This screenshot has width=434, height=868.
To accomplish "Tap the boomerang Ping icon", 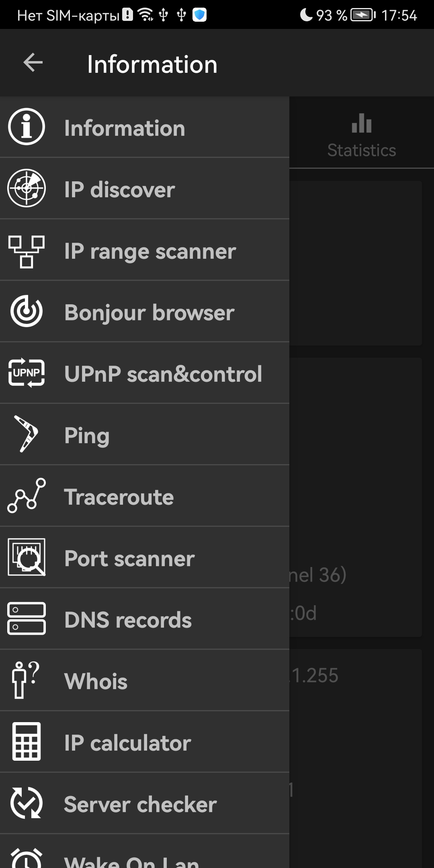I will pyautogui.click(x=27, y=434).
